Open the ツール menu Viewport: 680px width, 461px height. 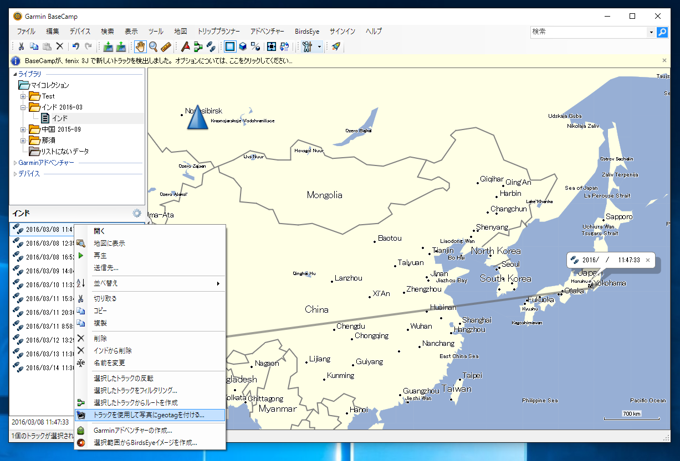pos(156,31)
